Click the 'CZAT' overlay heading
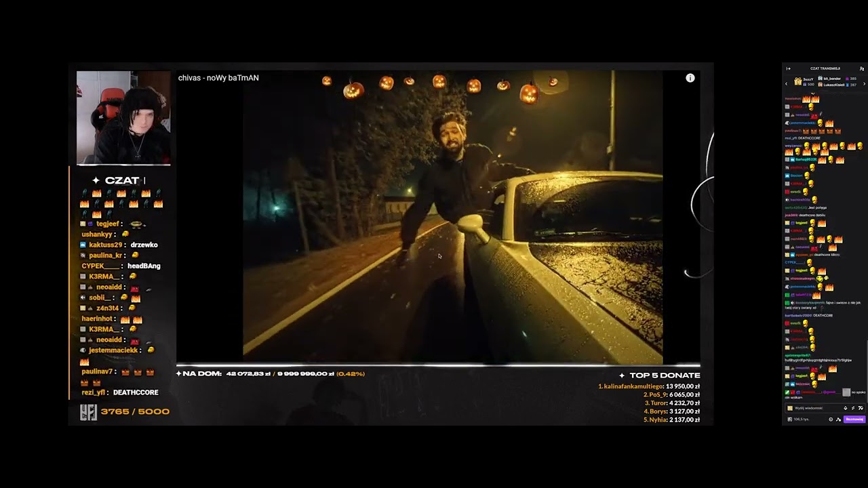 click(x=123, y=180)
